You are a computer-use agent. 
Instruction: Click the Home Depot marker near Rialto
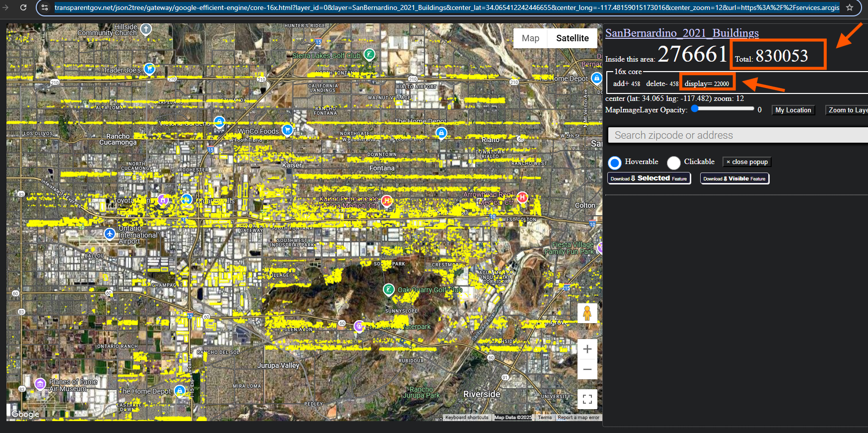point(441,132)
